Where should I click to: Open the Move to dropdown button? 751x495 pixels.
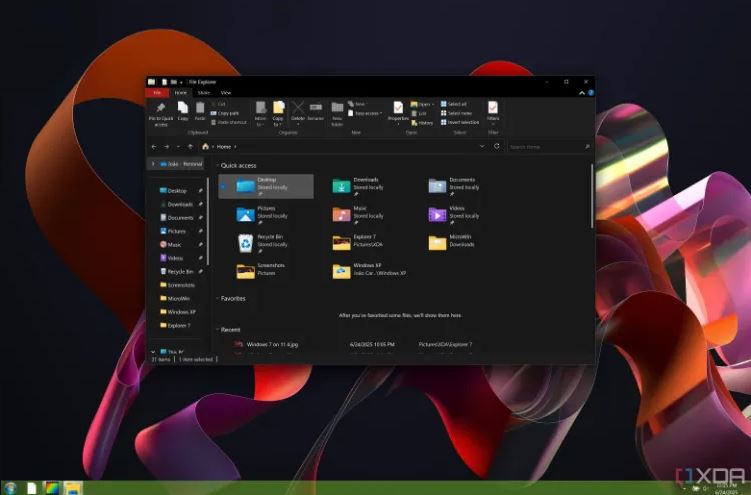point(260,114)
